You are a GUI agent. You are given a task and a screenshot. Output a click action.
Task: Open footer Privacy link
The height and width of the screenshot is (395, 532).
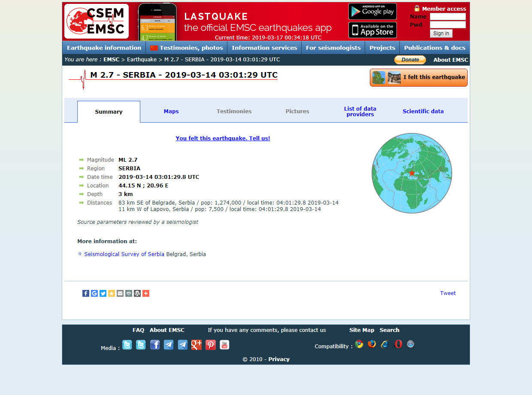pos(279,359)
